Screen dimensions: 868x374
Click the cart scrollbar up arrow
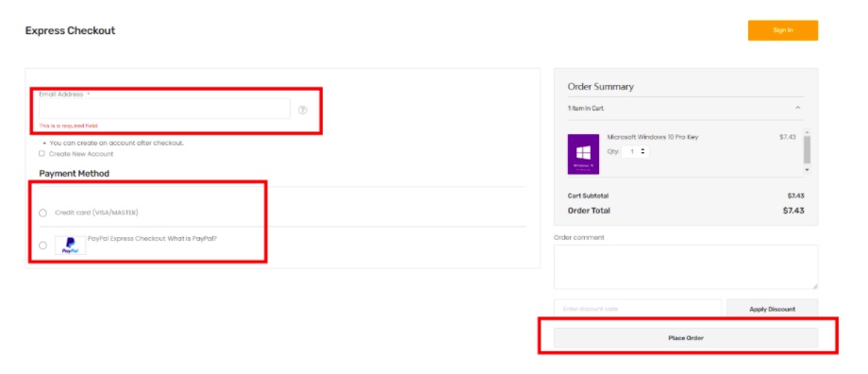[807, 132]
